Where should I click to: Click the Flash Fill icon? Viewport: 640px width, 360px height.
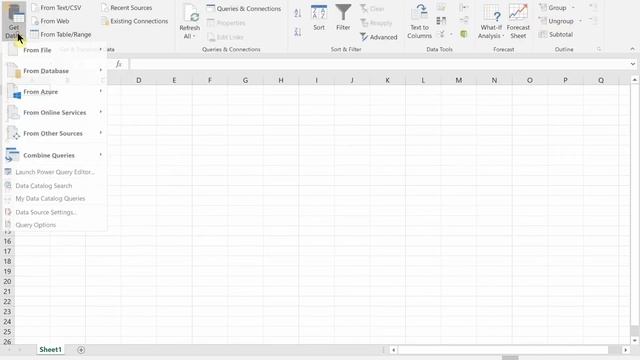coord(441,7)
